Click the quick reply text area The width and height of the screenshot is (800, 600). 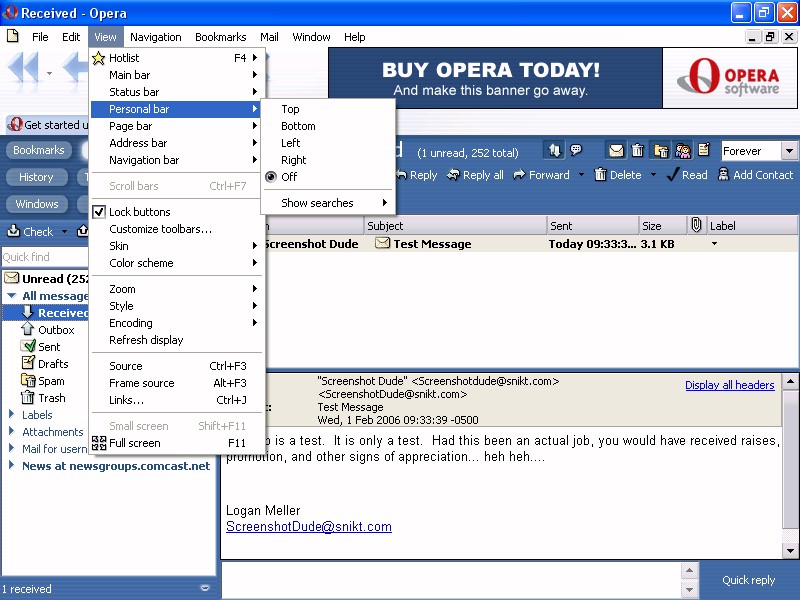(451, 580)
